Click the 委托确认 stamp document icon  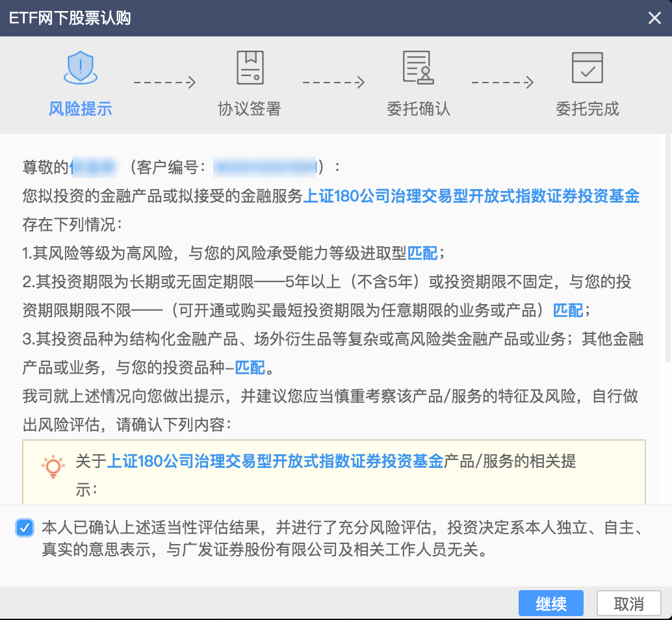coord(418,68)
